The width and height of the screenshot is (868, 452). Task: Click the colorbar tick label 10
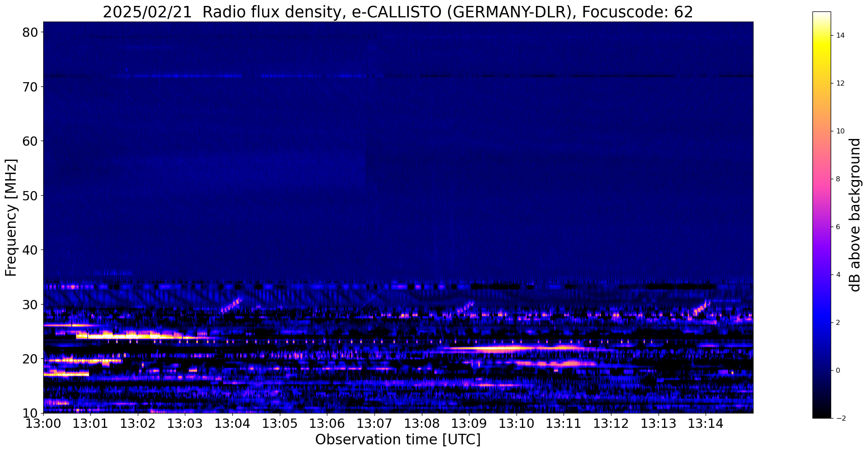pos(840,131)
